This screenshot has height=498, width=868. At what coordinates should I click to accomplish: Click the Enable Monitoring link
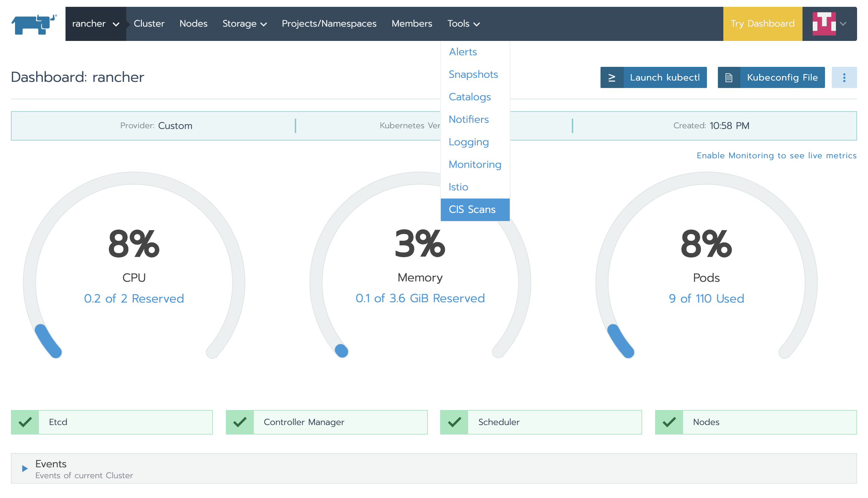[777, 155]
